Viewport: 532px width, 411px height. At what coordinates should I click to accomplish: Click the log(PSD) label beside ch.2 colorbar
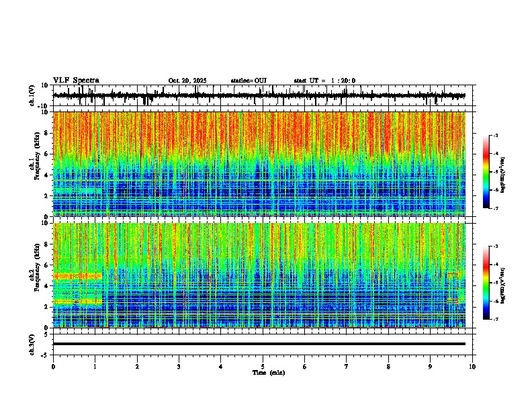point(502,285)
